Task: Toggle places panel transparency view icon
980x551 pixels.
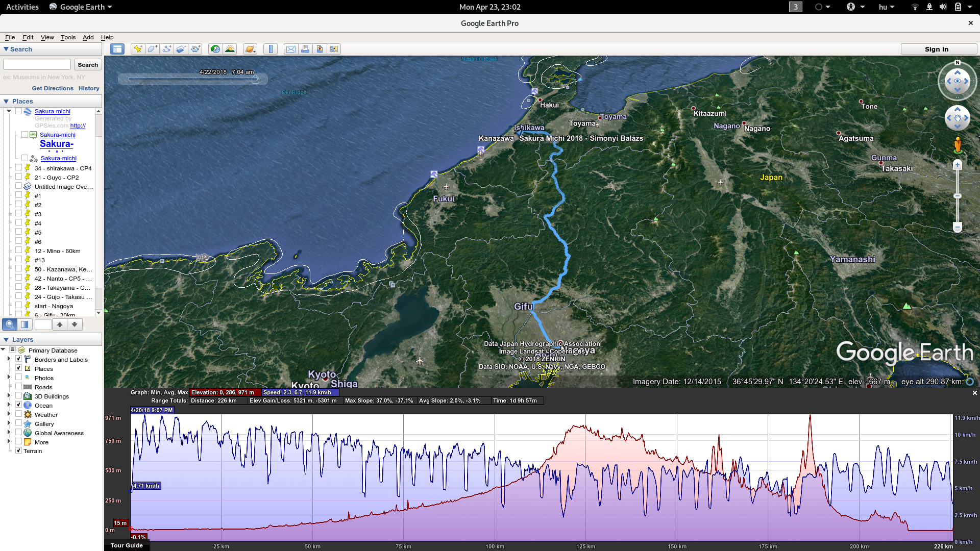Action: (x=24, y=324)
